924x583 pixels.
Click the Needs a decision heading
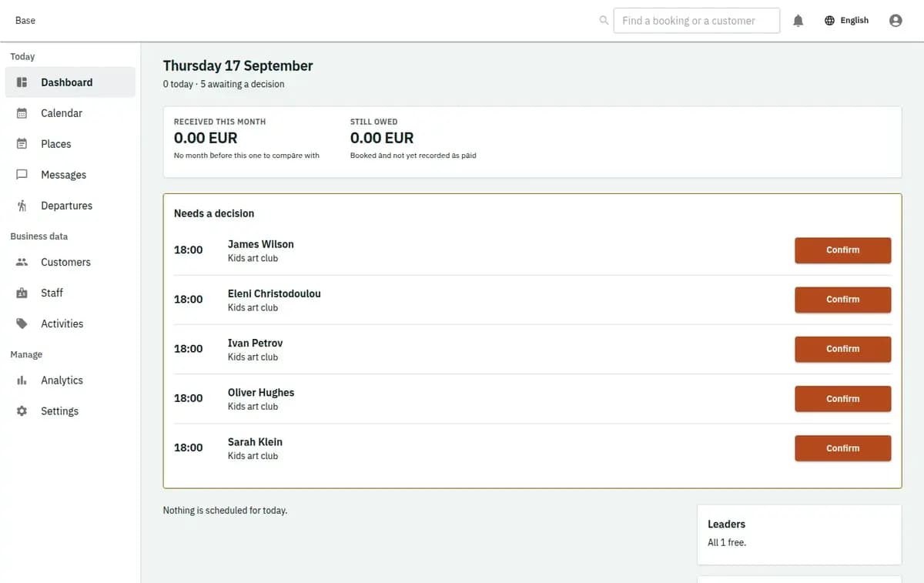pyautogui.click(x=214, y=213)
